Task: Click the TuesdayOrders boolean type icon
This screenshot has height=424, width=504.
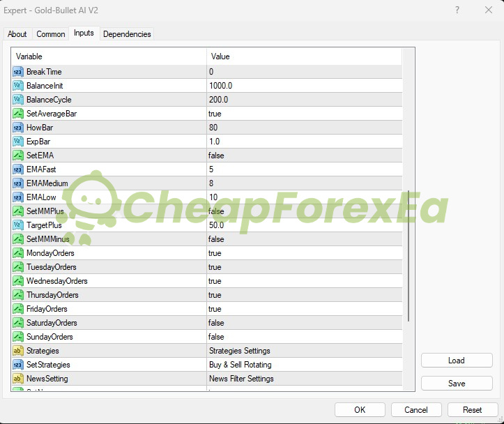Action: (18, 267)
